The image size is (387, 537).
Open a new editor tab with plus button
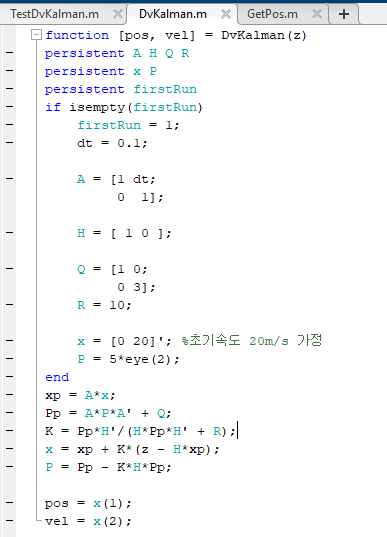point(344,14)
